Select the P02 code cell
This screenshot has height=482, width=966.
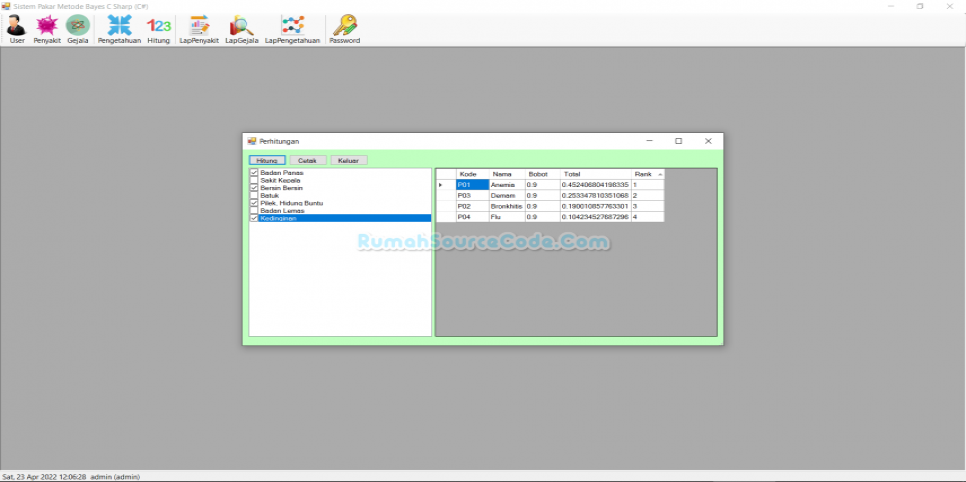(x=473, y=206)
